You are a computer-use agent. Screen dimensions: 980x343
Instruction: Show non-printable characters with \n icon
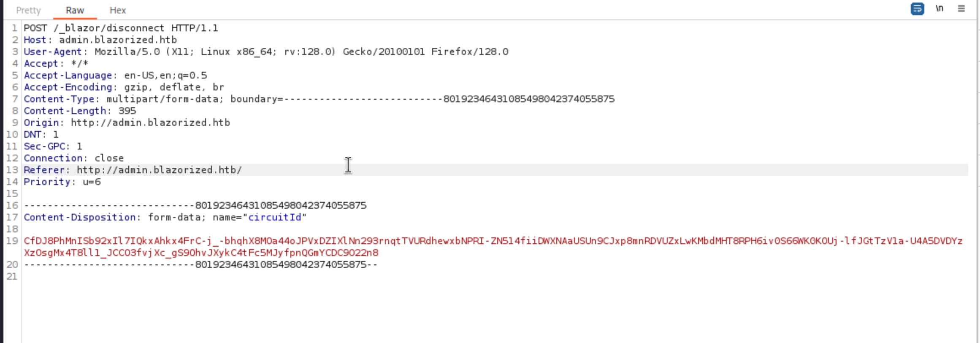(x=939, y=8)
